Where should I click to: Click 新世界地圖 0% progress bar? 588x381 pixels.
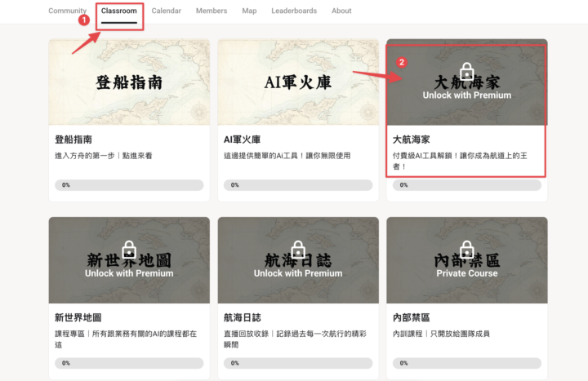click(129, 363)
